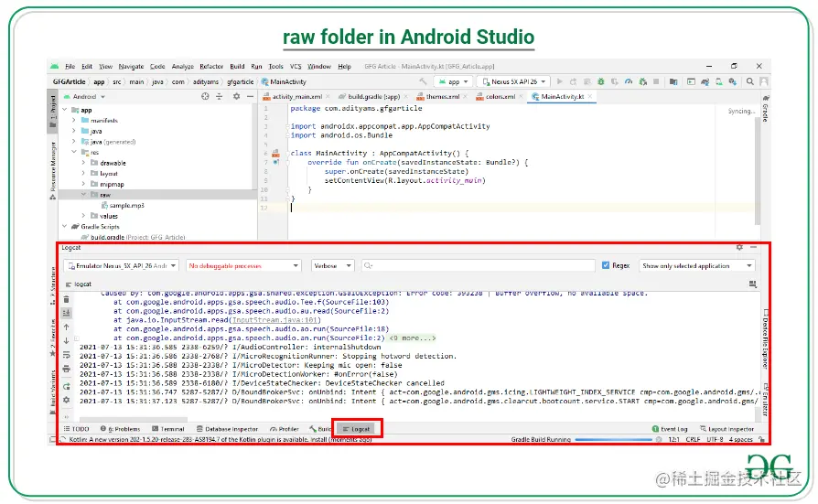Open the AVD Manager phone icon
This screenshot has width=818, height=504.
(719, 81)
